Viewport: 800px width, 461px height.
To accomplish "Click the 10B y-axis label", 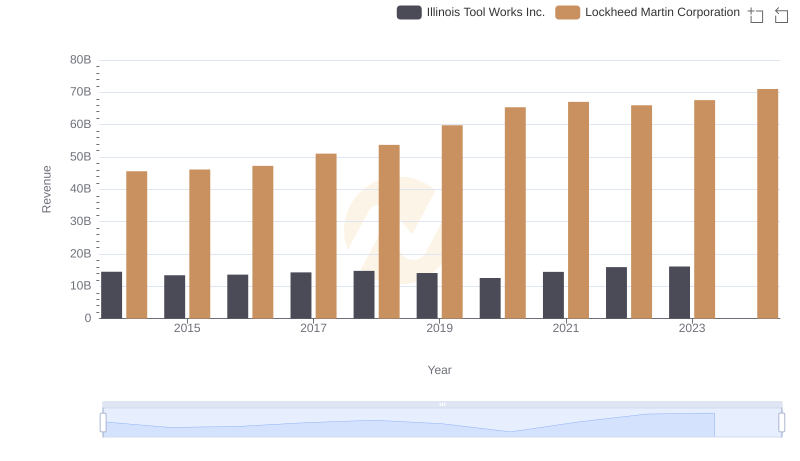I will tap(81, 286).
